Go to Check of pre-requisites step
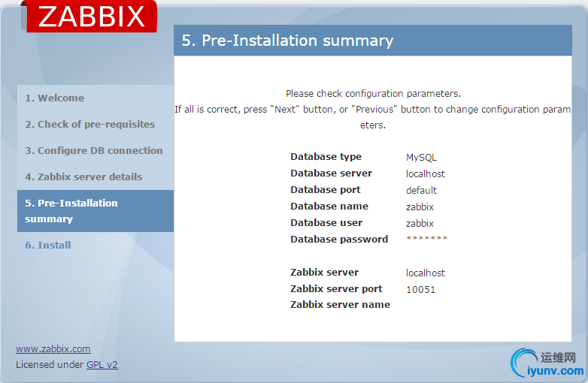 tap(89, 125)
